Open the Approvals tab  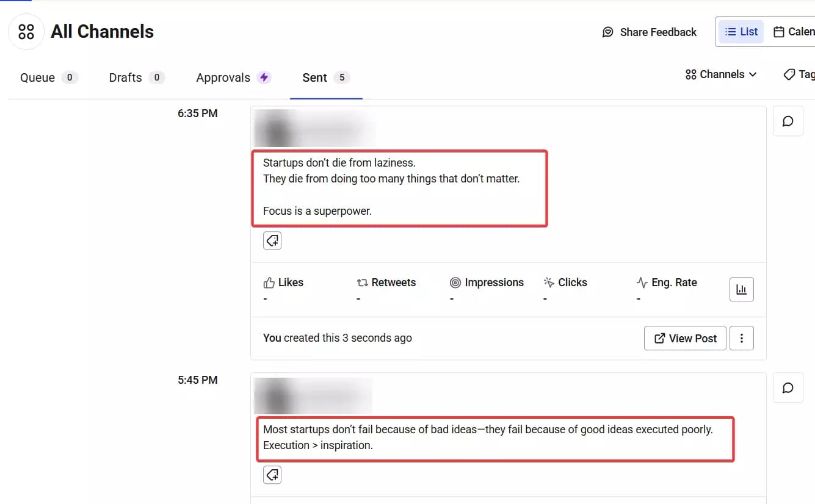point(233,77)
